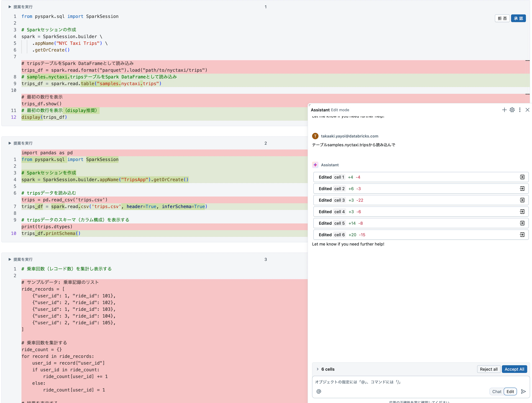532x403 pixels.
Task: Switch the Assistant to Chat mode
Action: [497, 392]
